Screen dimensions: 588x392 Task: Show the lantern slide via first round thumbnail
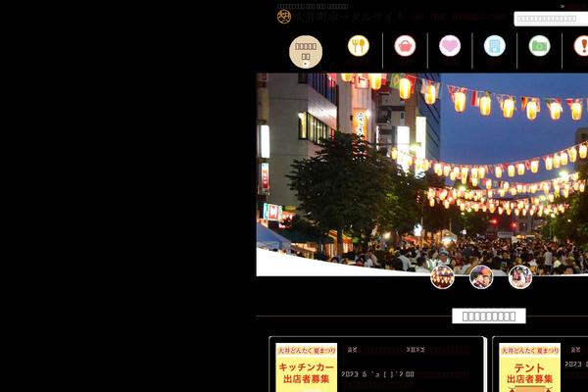[443, 277]
